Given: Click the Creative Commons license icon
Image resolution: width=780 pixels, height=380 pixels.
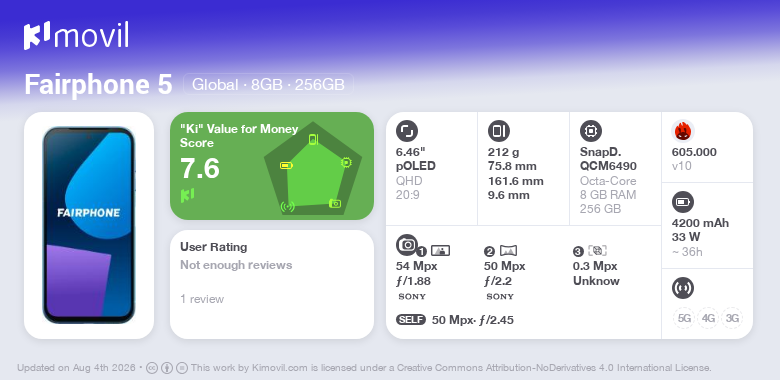Looking at the screenshot, I should pos(152,368).
